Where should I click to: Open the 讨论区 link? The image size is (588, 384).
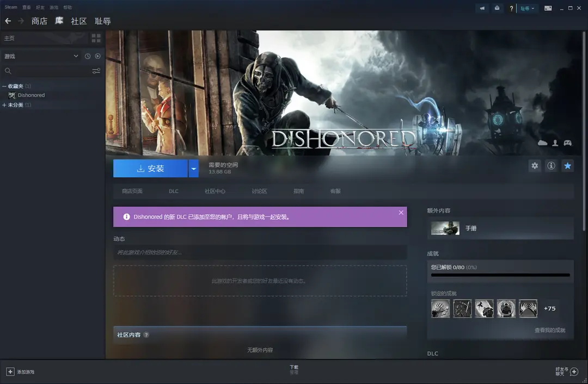(259, 191)
